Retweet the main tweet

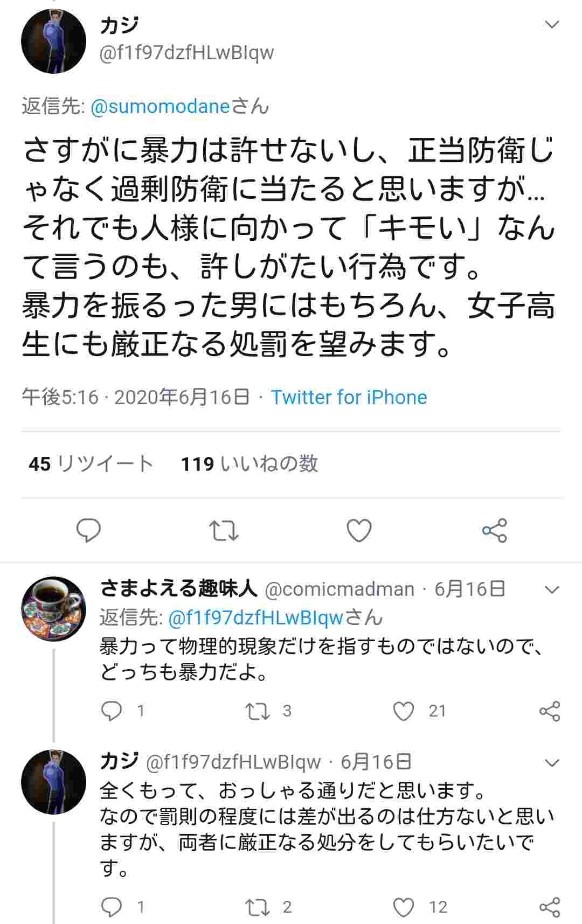point(224,531)
